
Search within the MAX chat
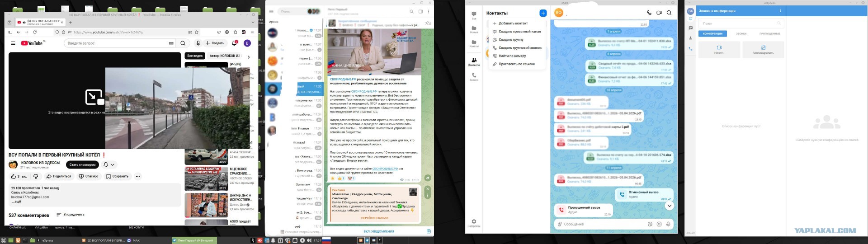tap(669, 13)
